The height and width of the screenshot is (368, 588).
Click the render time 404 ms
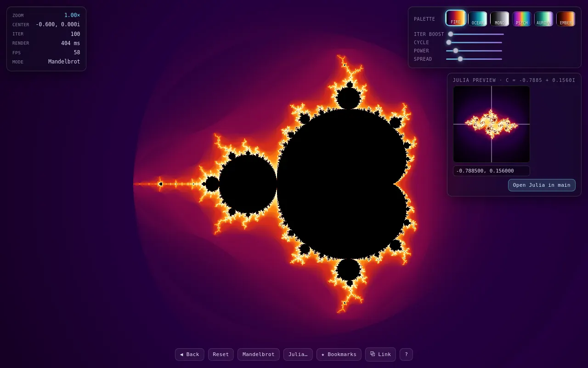tap(70, 43)
